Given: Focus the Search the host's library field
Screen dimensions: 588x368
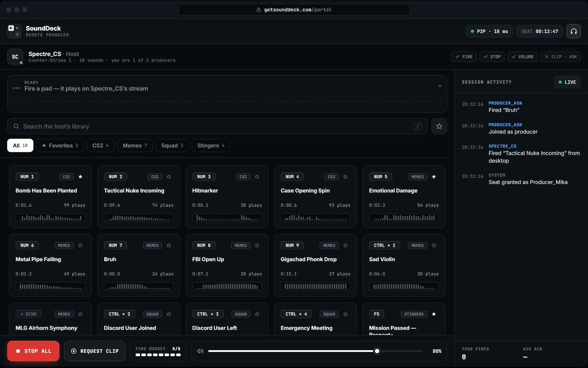Looking at the screenshot, I should click(x=217, y=126).
